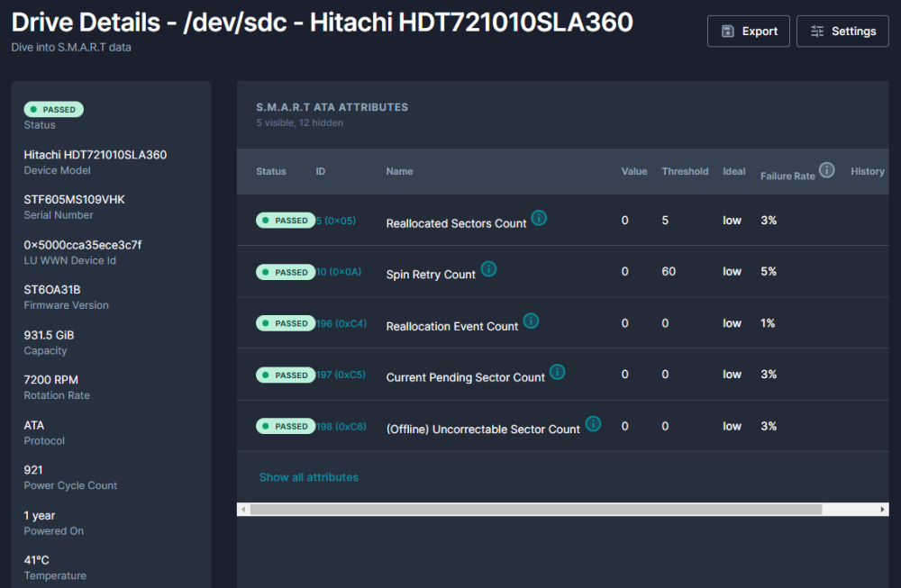Click the power cycle count 921
901x588 pixels.
(33, 470)
